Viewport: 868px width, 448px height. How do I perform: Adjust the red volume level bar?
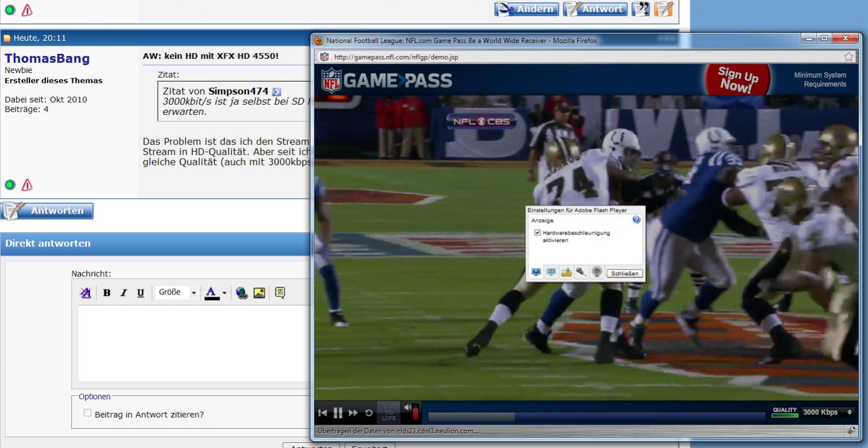[x=415, y=413]
